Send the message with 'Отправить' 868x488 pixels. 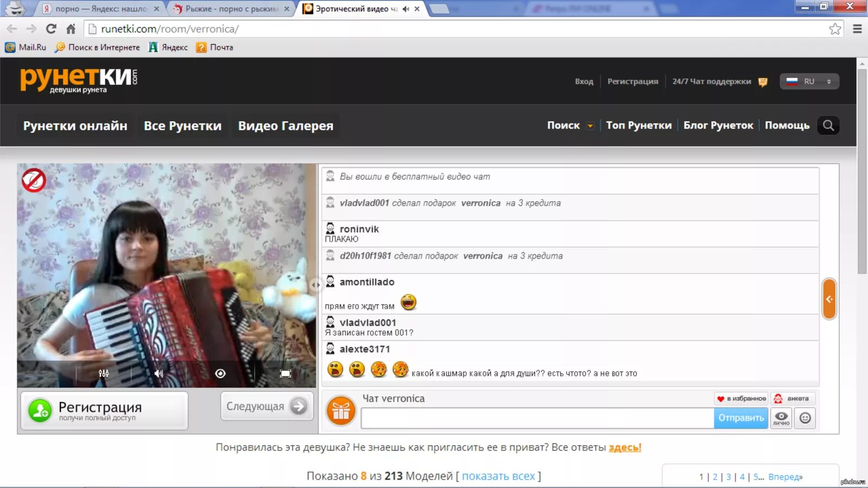pyautogui.click(x=741, y=418)
